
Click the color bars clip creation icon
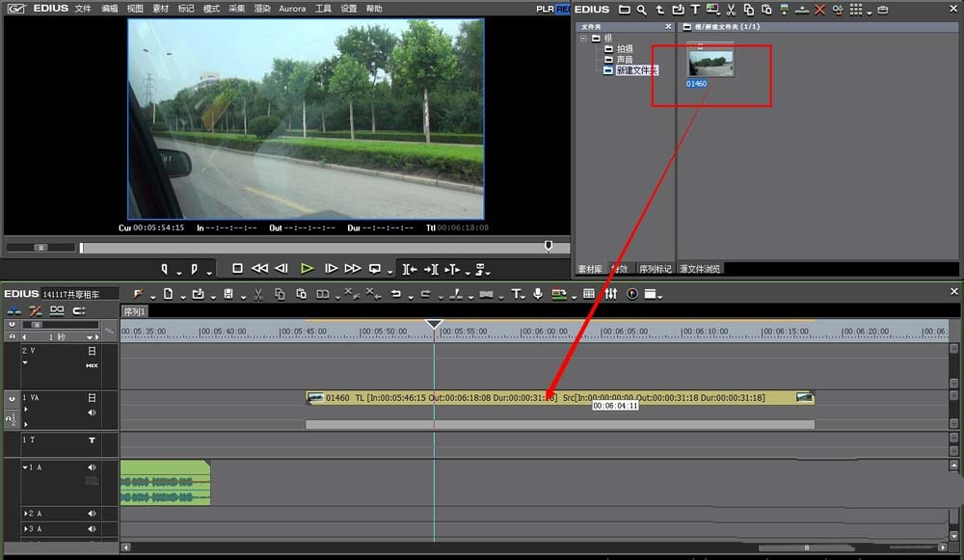(x=712, y=9)
